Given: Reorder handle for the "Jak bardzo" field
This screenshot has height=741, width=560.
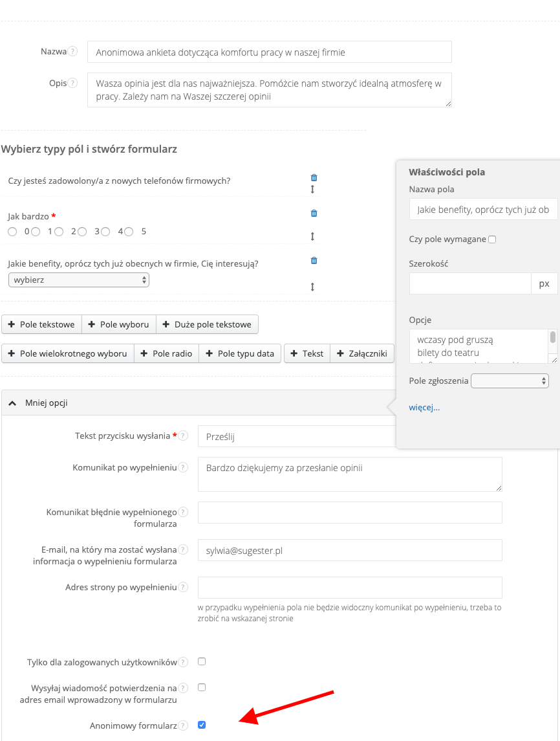Looking at the screenshot, I should click(312, 236).
